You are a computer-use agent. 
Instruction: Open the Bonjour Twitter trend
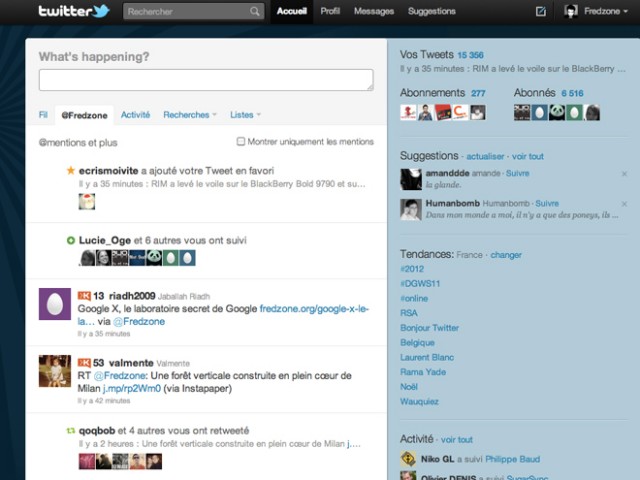pos(429,328)
